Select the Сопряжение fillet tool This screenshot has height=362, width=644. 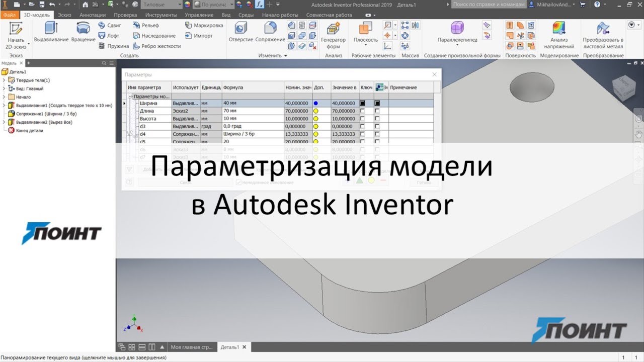pyautogui.click(x=270, y=32)
